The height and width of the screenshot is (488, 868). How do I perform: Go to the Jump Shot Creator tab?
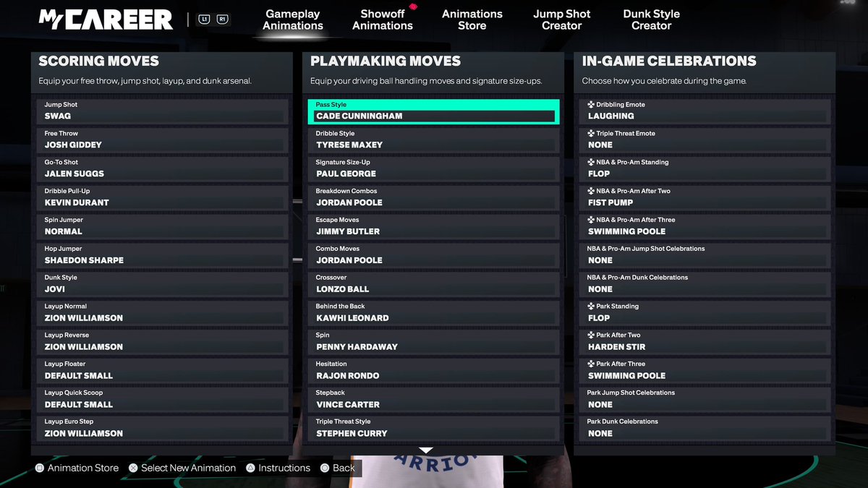(562, 20)
